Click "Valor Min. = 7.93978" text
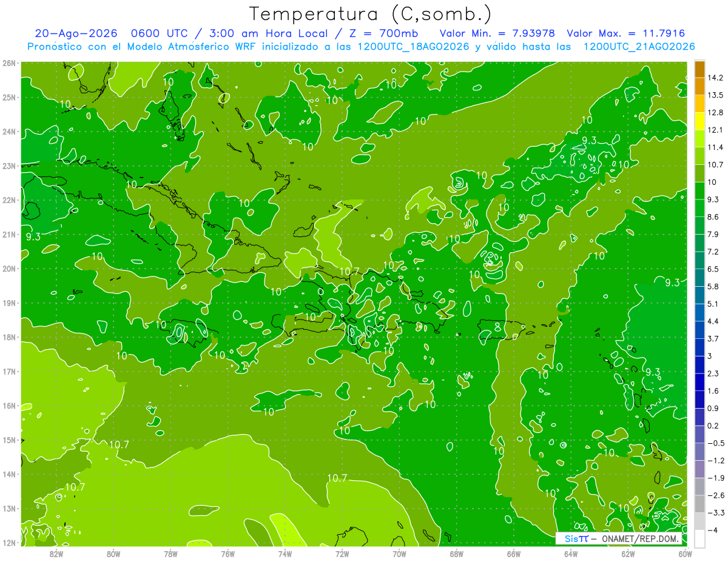This screenshot has width=728, height=562. click(496, 33)
